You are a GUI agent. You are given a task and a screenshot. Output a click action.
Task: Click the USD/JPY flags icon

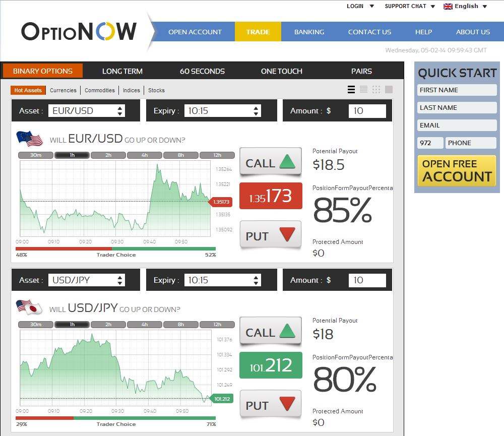29,307
